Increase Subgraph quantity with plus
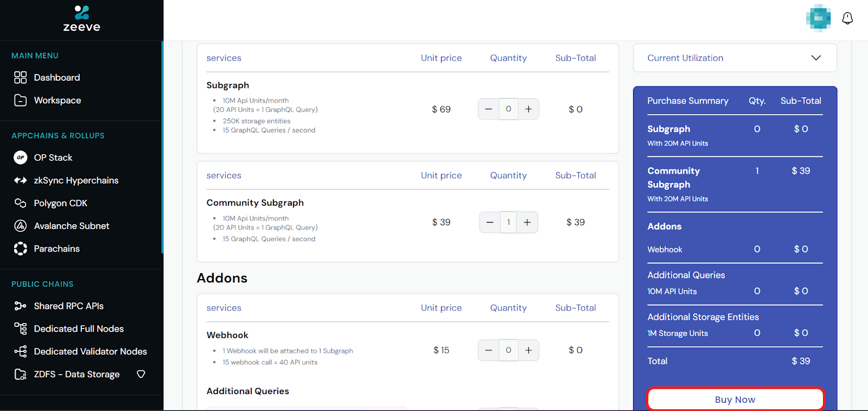The image size is (868, 411). (528, 109)
